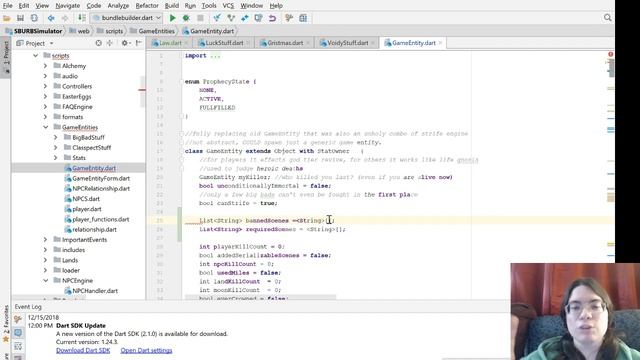Click the red error indicator above editor scrollbar
This screenshot has width=640, height=360.
pyautogui.click(x=610, y=54)
